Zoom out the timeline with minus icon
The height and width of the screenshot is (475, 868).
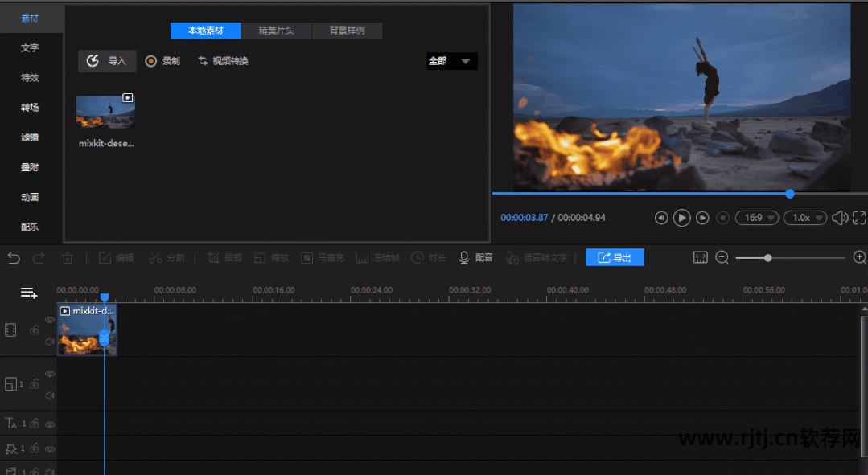pos(722,258)
